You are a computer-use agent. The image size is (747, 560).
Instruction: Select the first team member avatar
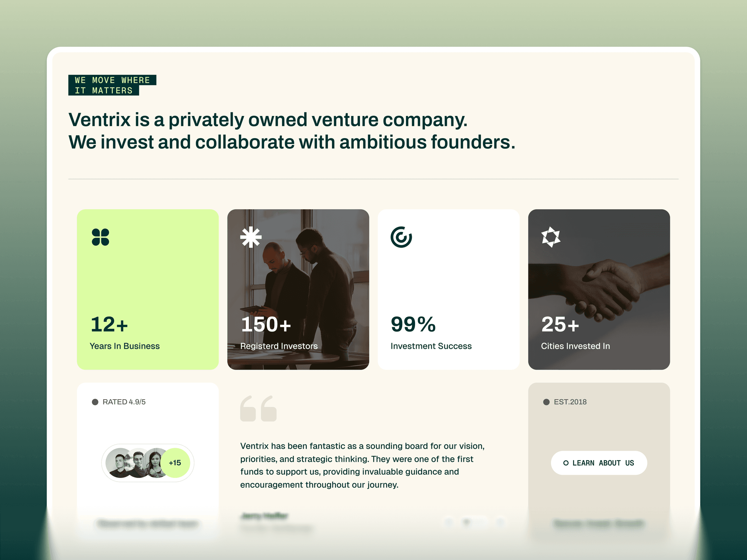click(119, 463)
